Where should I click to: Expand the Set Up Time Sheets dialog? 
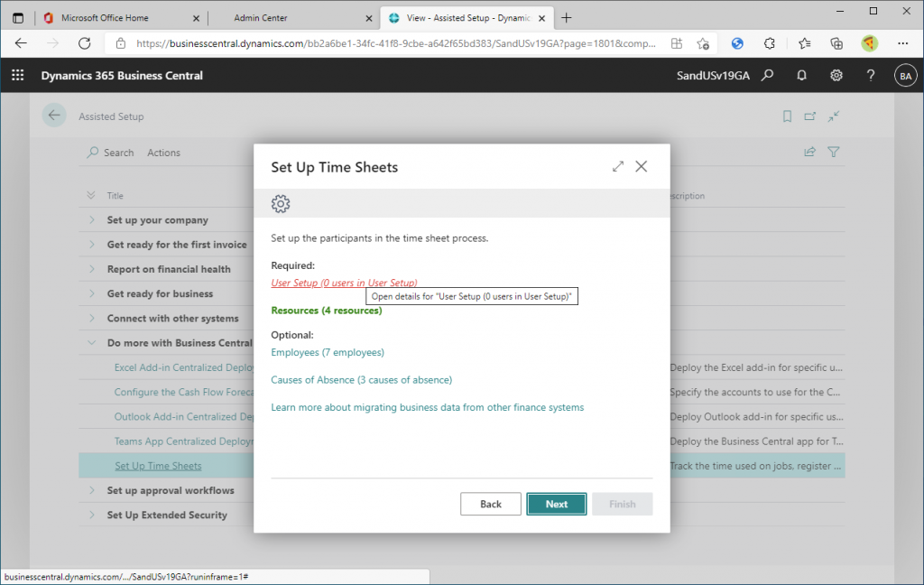(x=617, y=167)
